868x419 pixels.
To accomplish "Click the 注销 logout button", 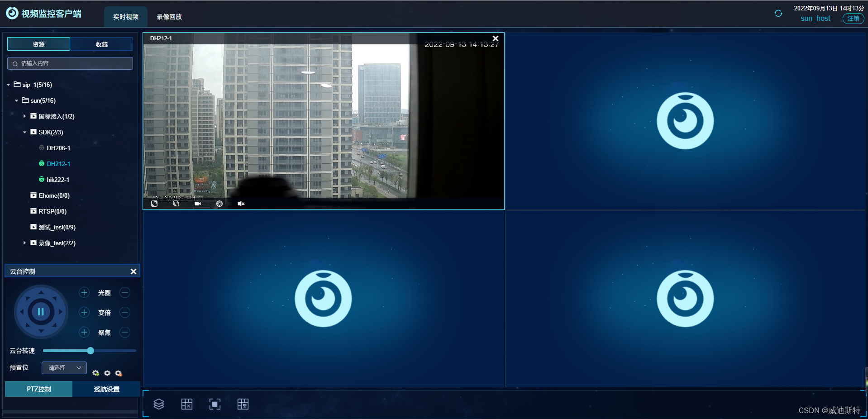I will (854, 19).
